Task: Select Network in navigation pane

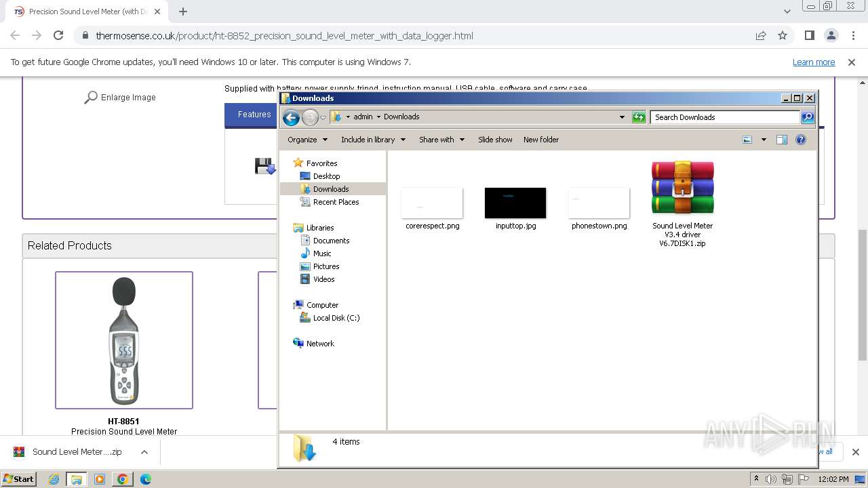Action: 320,344
